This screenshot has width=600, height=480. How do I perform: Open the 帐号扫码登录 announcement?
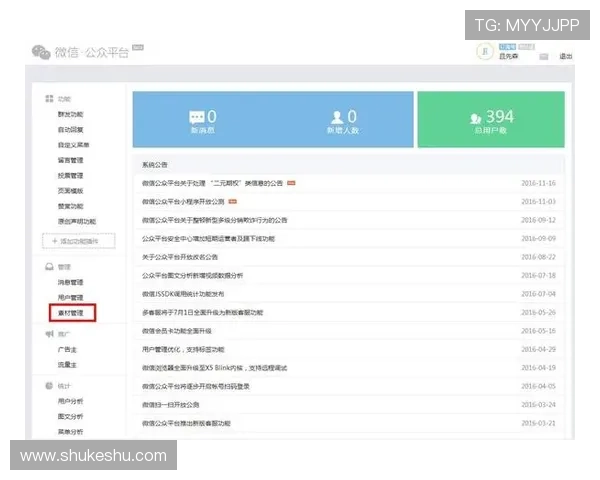[196, 387]
